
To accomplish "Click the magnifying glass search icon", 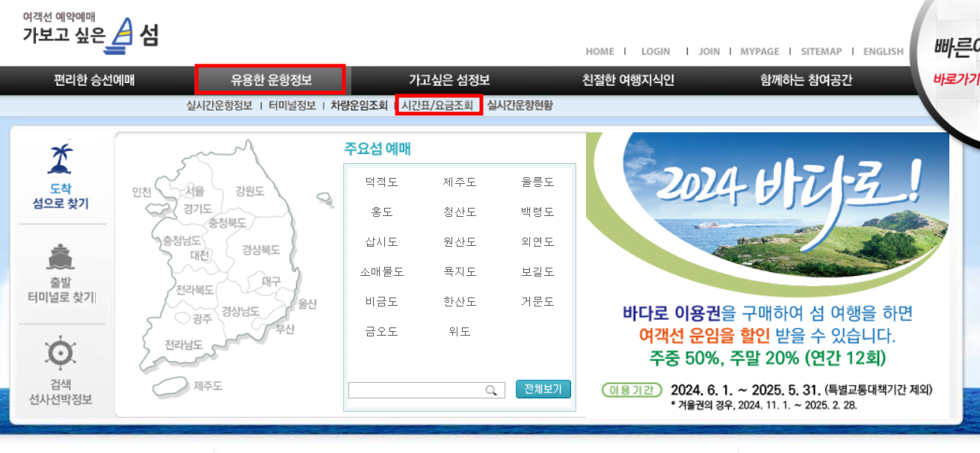I will pos(492,390).
